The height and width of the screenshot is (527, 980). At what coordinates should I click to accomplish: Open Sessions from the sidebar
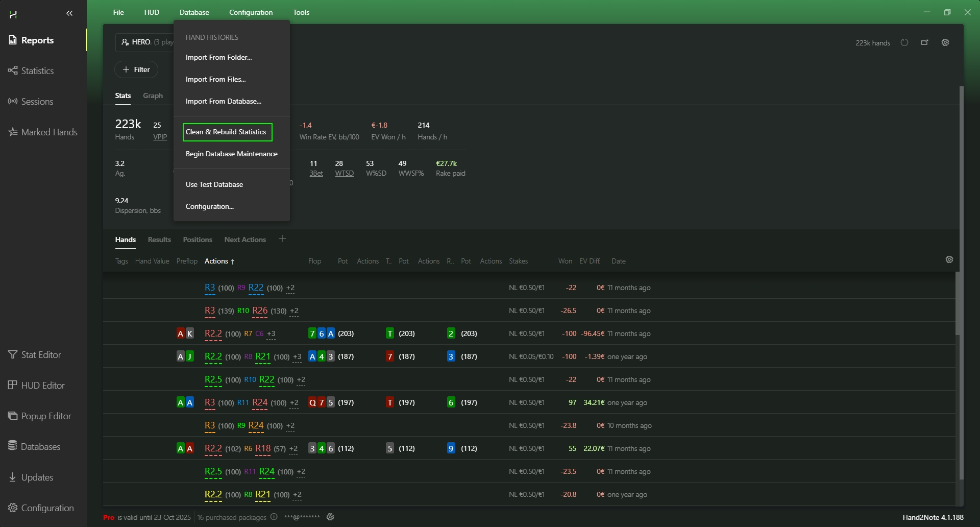click(x=37, y=102)
